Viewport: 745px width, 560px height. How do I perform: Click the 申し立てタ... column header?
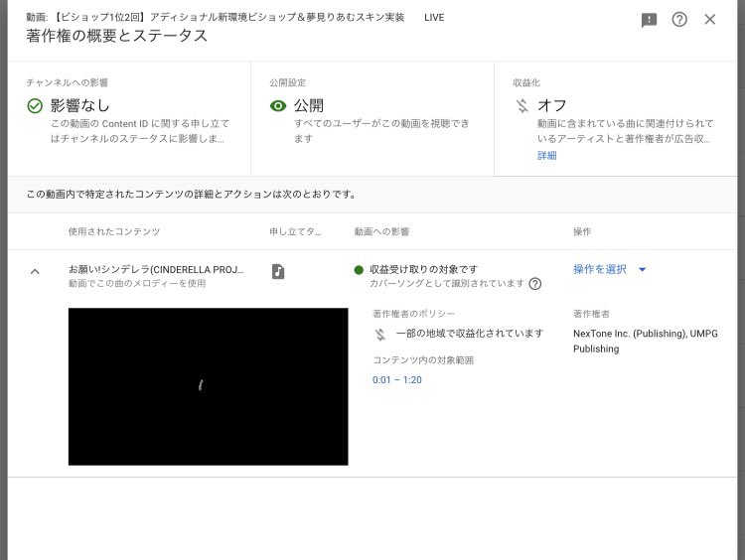tap(295, 231)
